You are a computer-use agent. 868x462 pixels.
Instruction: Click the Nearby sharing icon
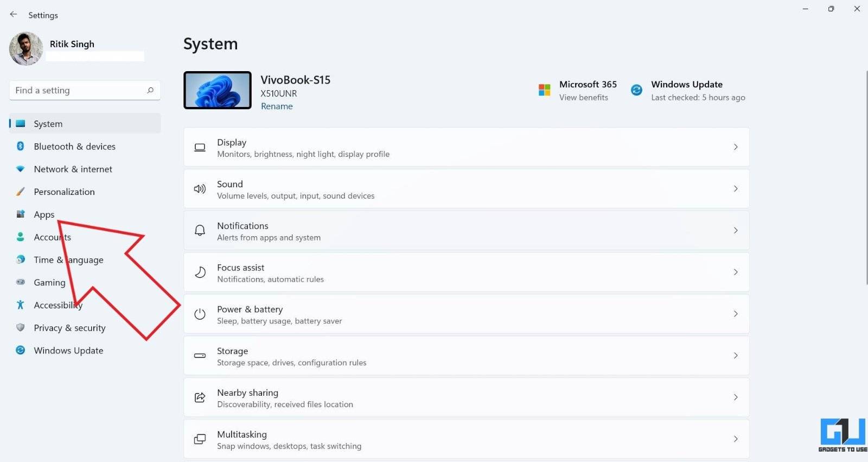[200, 397]
